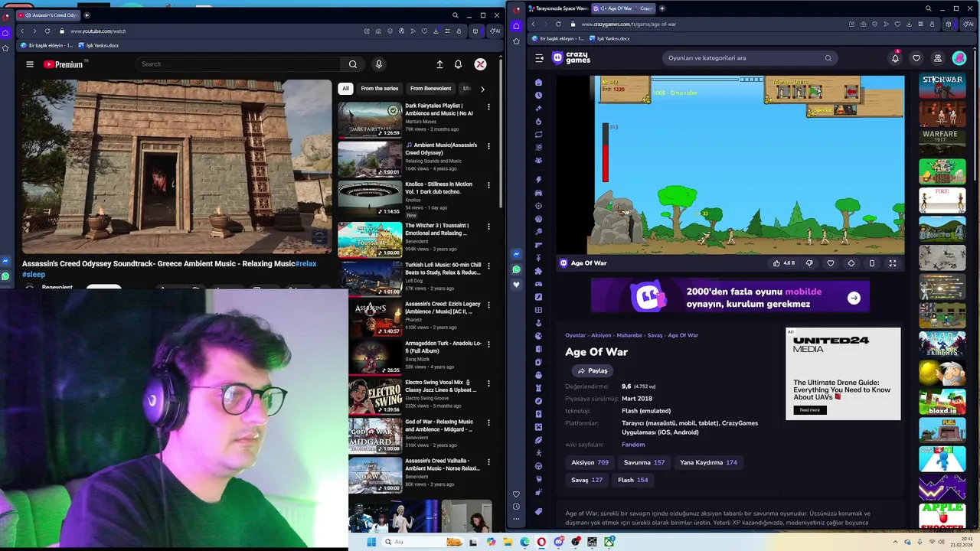
Task: Reload the YouTube browser page
Action: [47, 31]
